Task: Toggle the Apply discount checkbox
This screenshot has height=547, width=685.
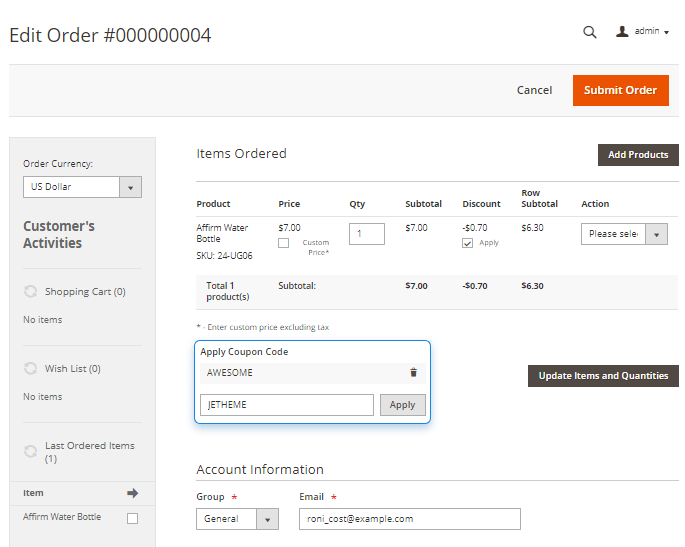Action: (468, 243)
